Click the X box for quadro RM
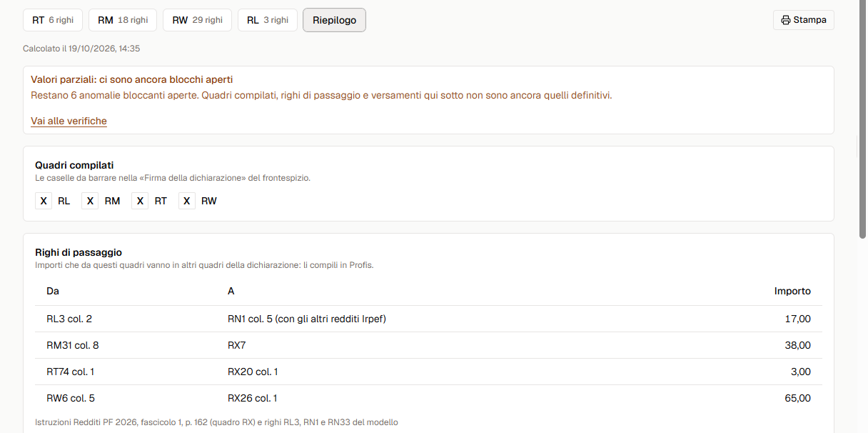This screenshot has height=433, width=868. tap(90, 201)
